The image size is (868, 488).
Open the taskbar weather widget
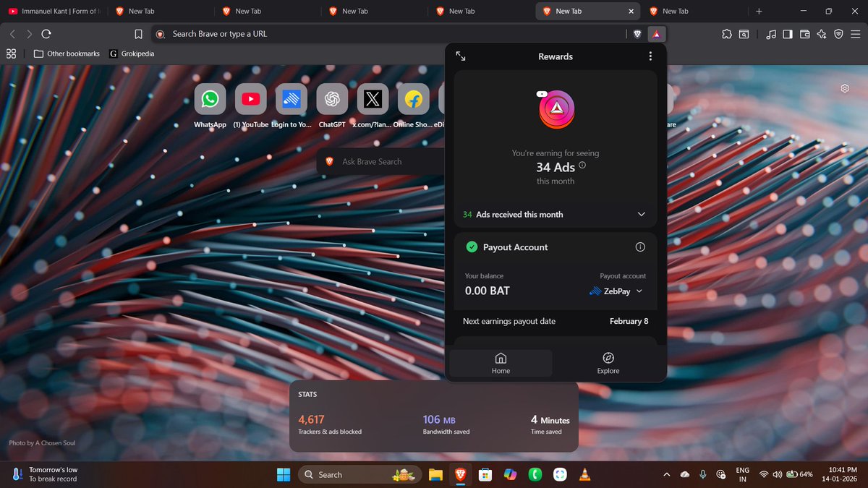point(43,474)
